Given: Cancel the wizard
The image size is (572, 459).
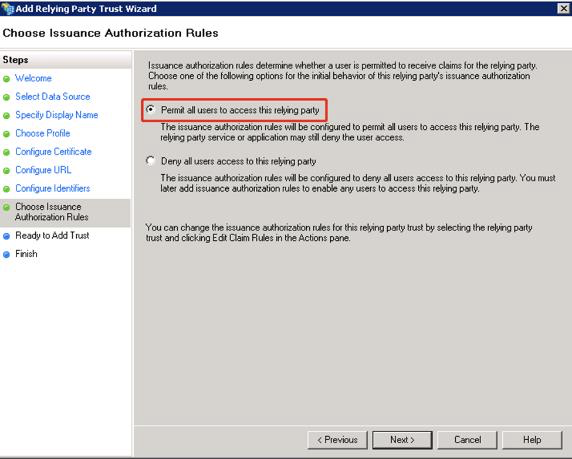Looking at the screenshot, I should [467, 440].
